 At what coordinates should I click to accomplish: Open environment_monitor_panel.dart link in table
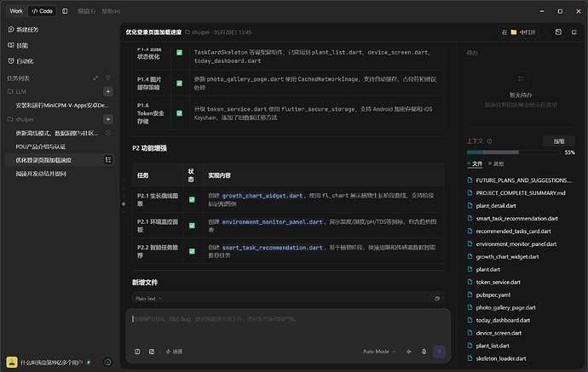[272, 222]
